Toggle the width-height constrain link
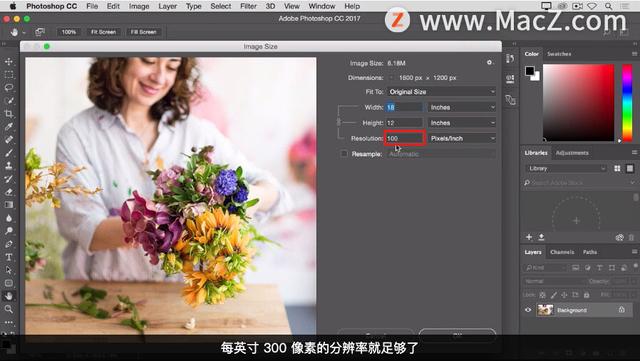640x361 pixels. click(338, 122)
